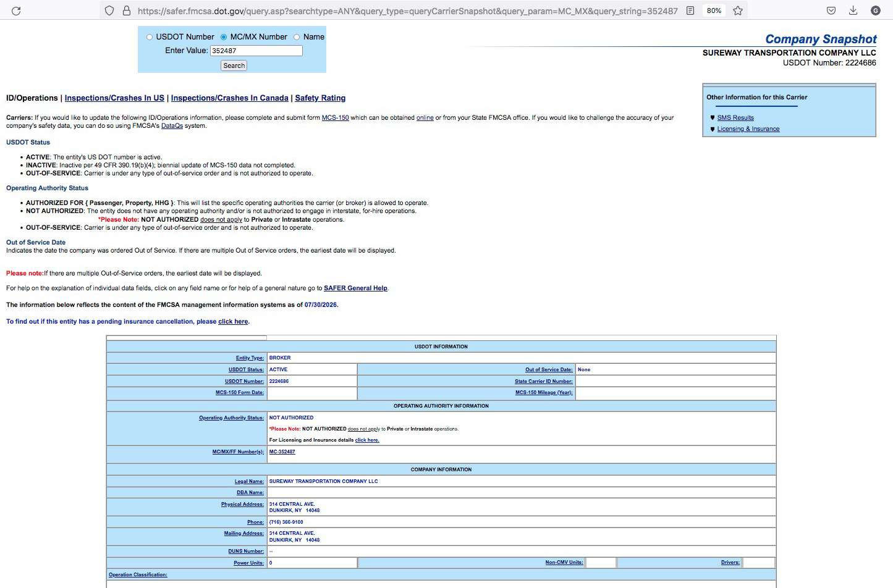Select the Name radio button
The image size is (893, 588).
click(x=297, y=37)
